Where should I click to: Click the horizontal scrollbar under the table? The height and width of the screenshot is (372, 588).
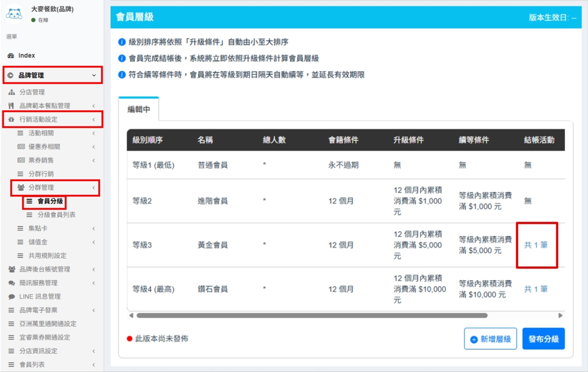click(312, 316)
